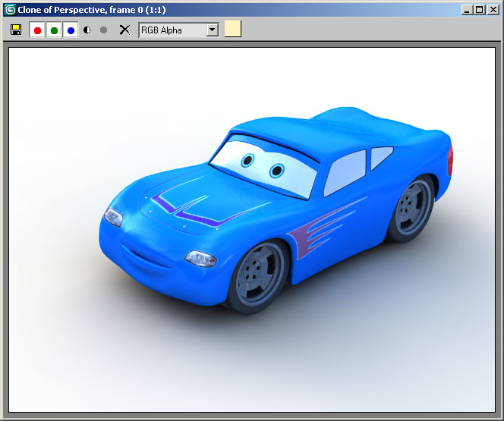The height and width of the screenshot is (421, 504).
Task: Clear the rendered frame with X icon
Action: coord(125,30)
